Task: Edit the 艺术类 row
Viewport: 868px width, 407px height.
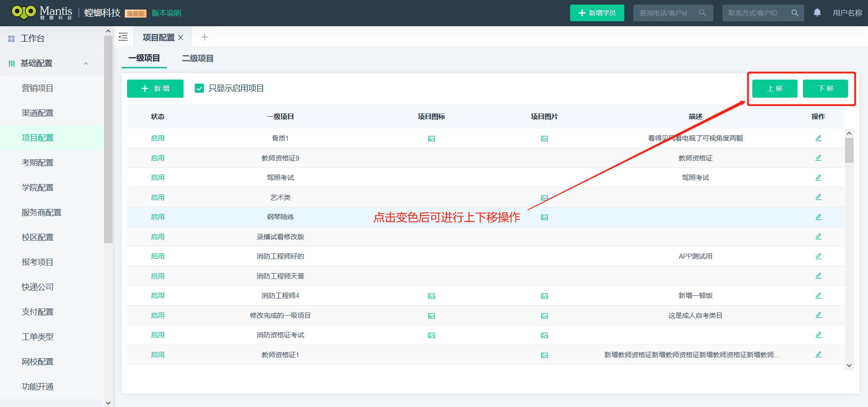Action: [818, 197]
